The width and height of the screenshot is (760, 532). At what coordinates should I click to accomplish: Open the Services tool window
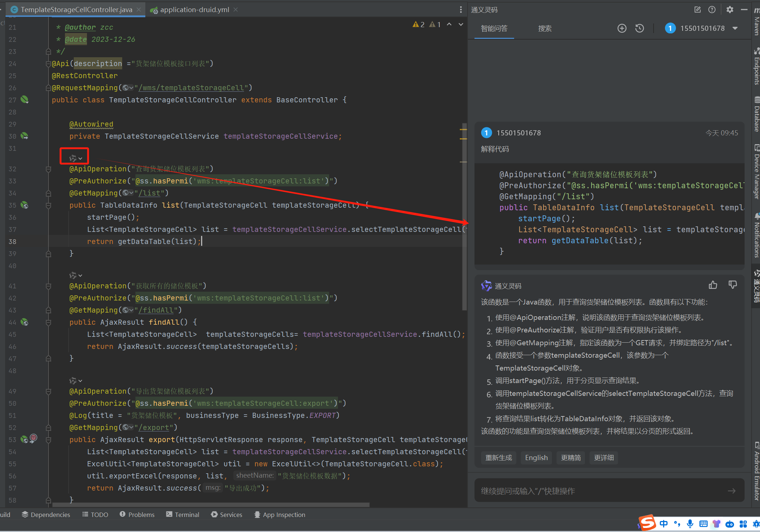pos(226,514)
